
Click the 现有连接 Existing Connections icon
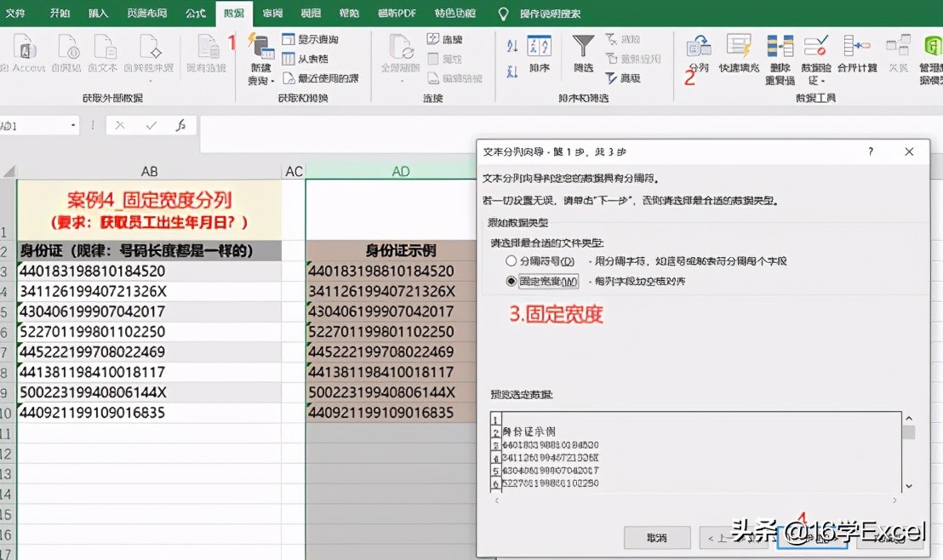click(x=208, y=46)
